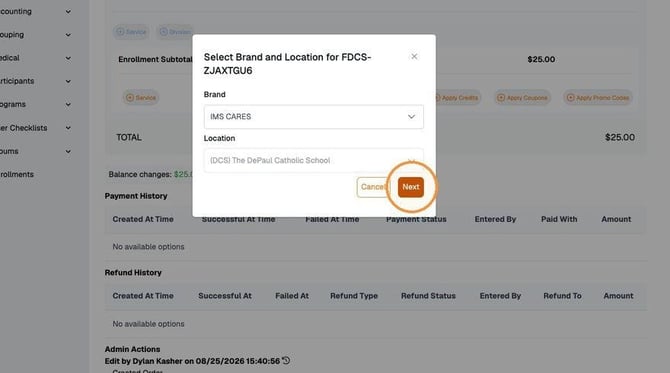This screenshot has width=670, height=373.
Task: Click the Amount column header in Payment History
Action: pyautogui.click(x=616, y=219)
